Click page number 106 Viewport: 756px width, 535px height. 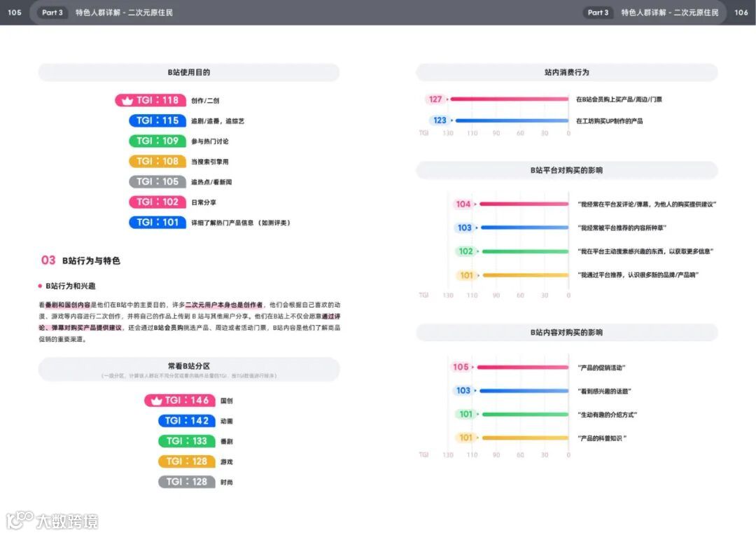741,13
